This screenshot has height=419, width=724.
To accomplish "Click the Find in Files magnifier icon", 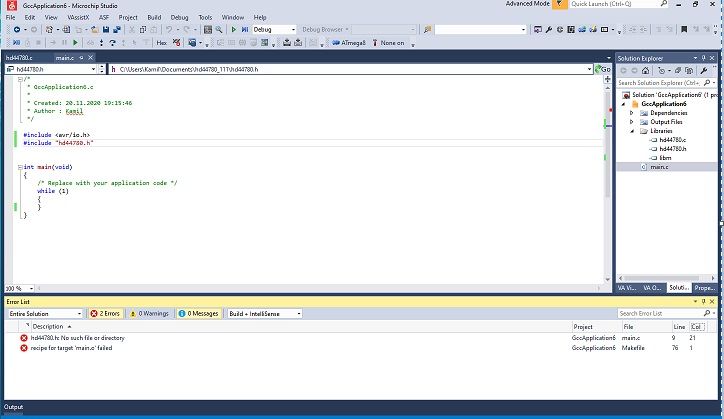I will pos(219,30).
